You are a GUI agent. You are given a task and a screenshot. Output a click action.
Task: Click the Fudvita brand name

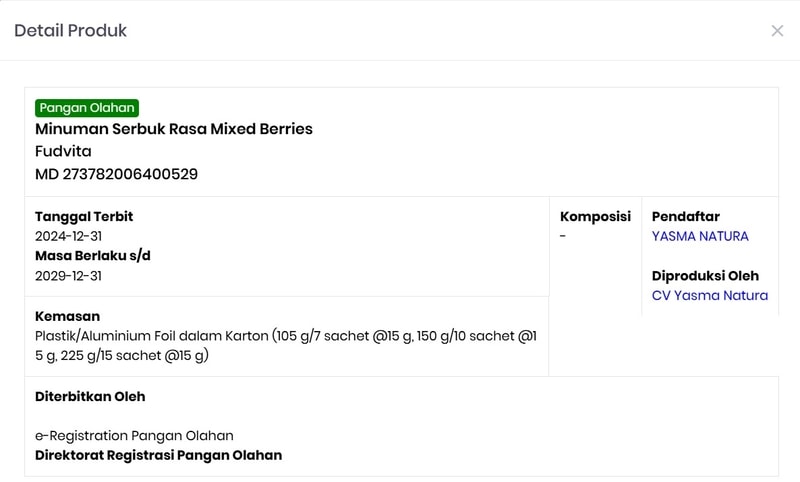click(63, 151)
